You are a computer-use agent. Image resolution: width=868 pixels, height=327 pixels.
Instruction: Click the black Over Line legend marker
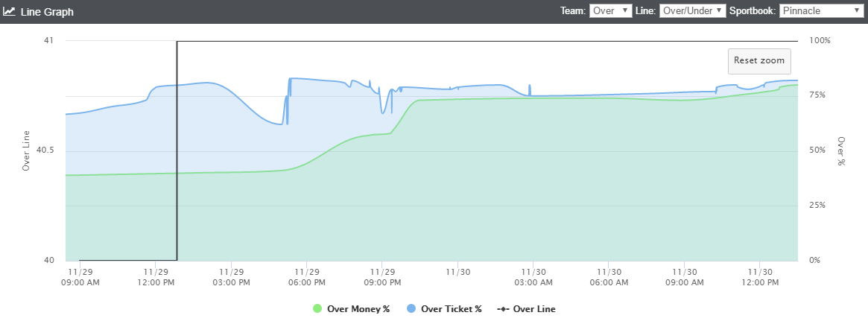point(504,308)
